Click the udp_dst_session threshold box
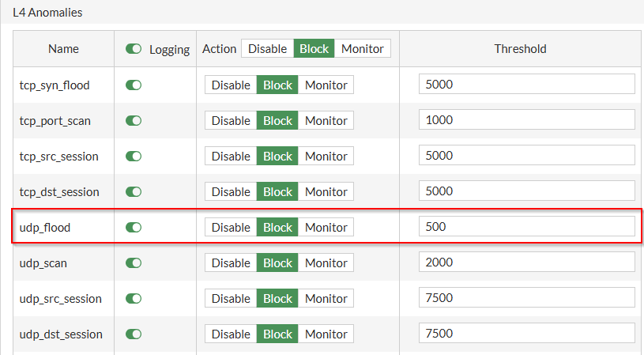Screen dimensions: 644x355 527,334
